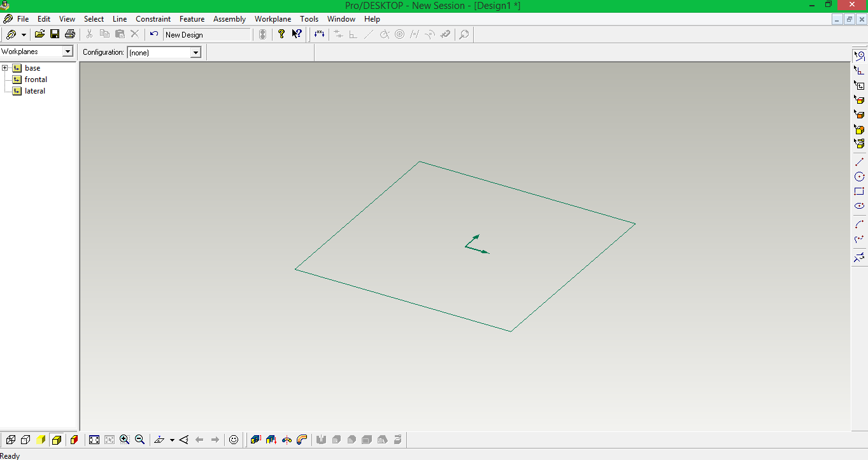Open the Configuration (none) dropdown
This screenshot has width=868, height=460.
pos(196,52)
